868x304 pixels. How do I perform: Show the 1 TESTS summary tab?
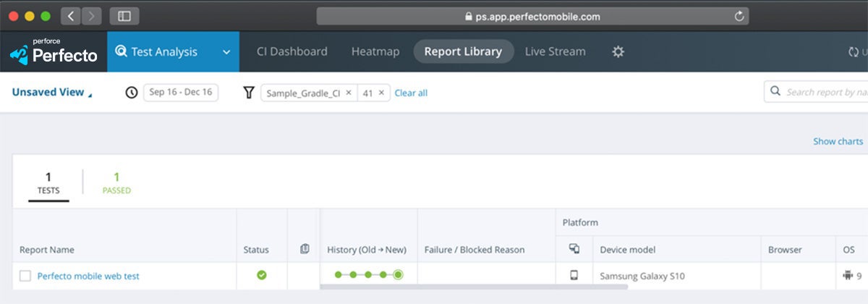(48, 184)
